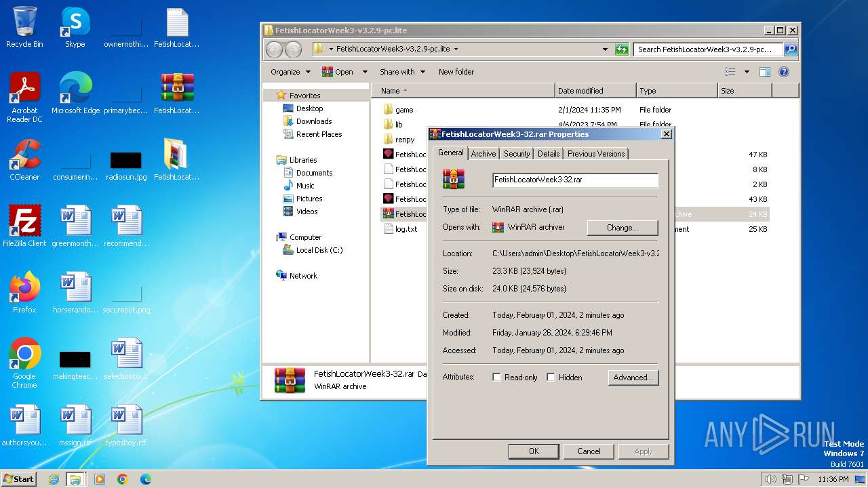Image resolution: width=868 pixels, height=488 pixels.
Task: Toggle the preview pane icon in Explorer
Action: [765, 72]
